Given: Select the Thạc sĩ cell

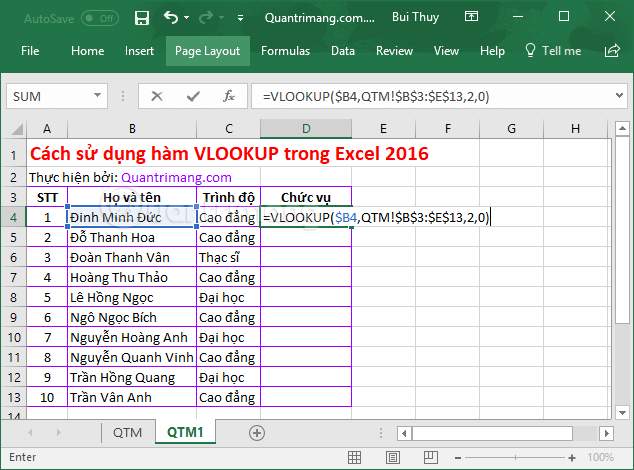Looking at the screenshot, I should [228, 258].
